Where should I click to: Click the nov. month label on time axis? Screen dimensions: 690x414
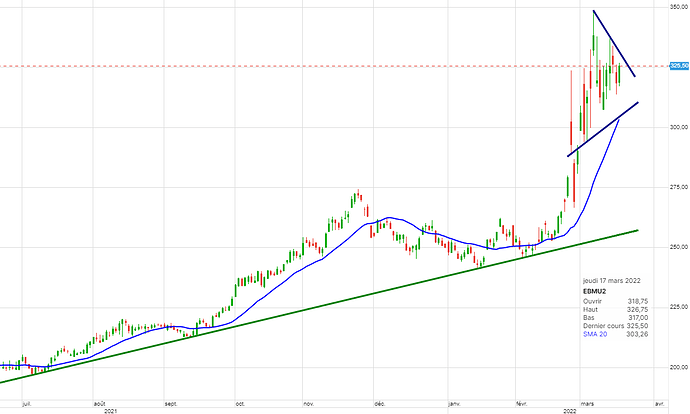[308, 404]
